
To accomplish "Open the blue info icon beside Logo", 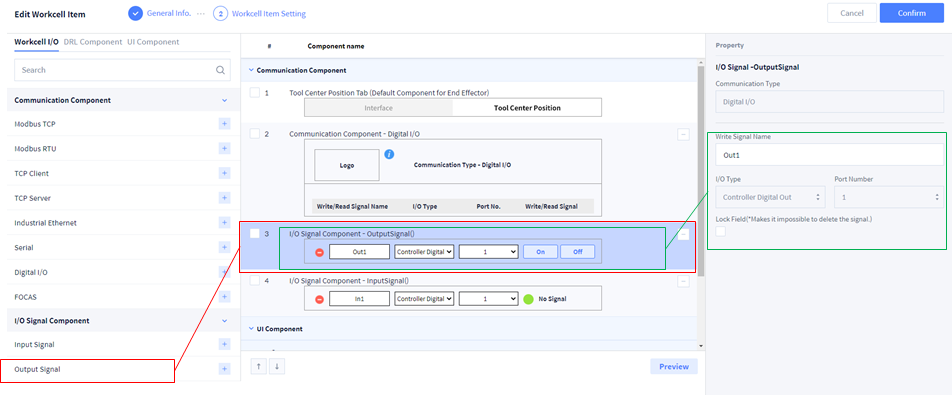I will [390, 155].
